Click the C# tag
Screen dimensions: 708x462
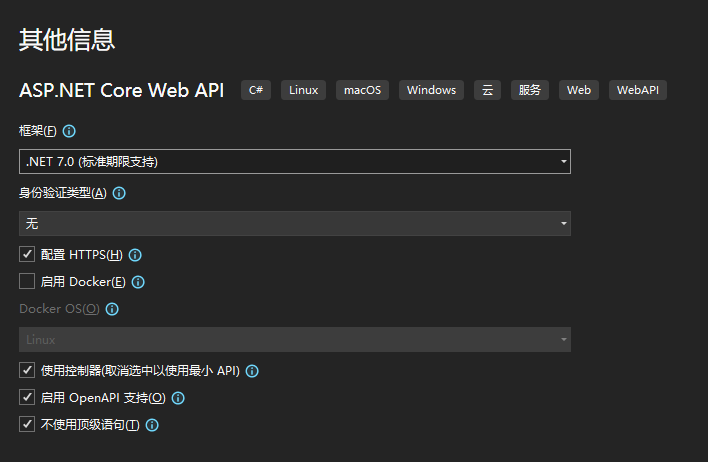coord(256,90)
